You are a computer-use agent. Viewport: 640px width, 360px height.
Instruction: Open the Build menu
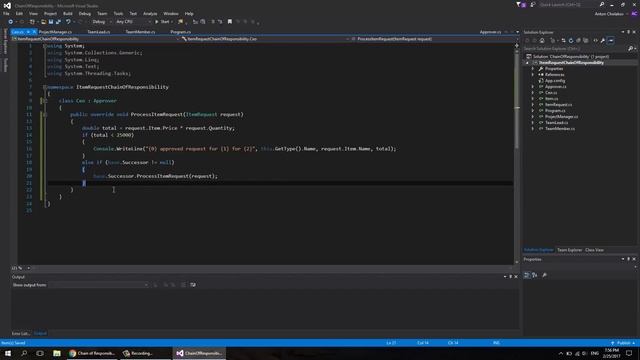(68, 13)
